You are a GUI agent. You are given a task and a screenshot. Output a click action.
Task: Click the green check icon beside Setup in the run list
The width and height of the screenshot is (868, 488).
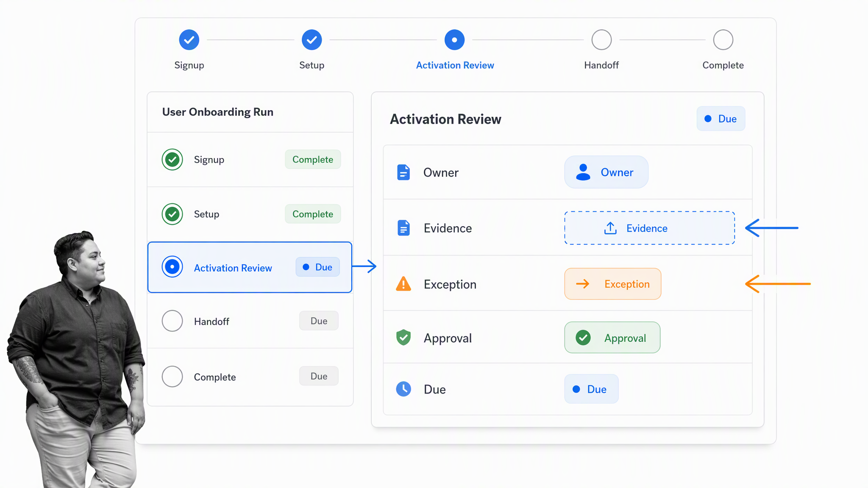click(x=172, y=214)
